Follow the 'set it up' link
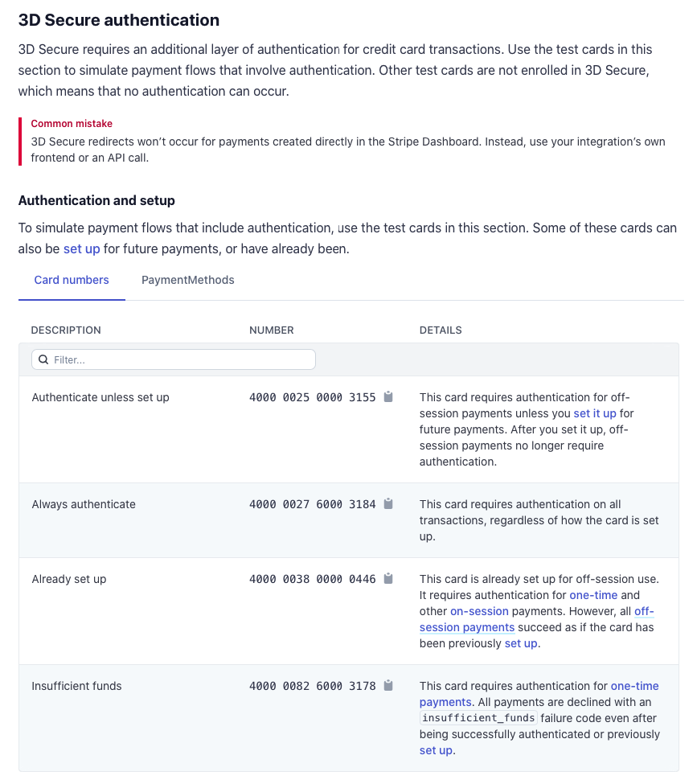The height and width of the screenshot is (784, 697). [x=595, y=413]
